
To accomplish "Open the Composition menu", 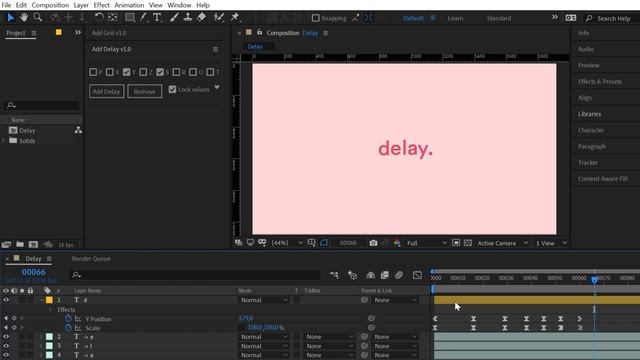I will point(50,5).
